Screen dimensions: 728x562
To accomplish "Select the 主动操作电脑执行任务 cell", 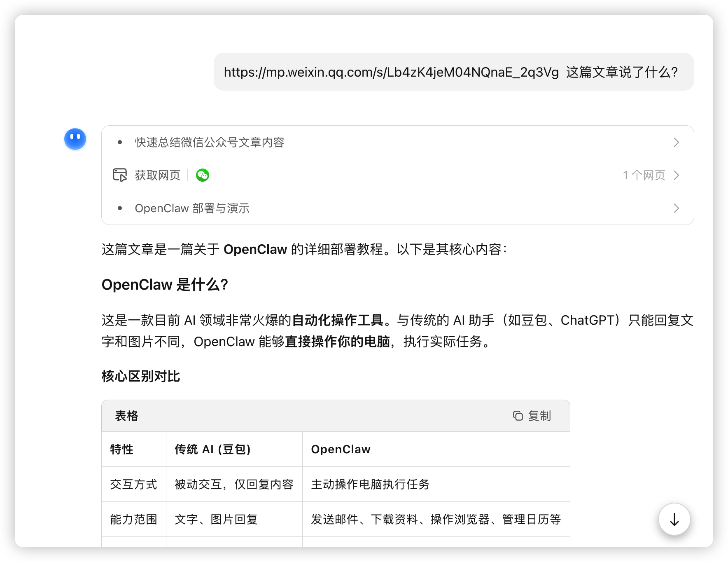I will 436,484.
